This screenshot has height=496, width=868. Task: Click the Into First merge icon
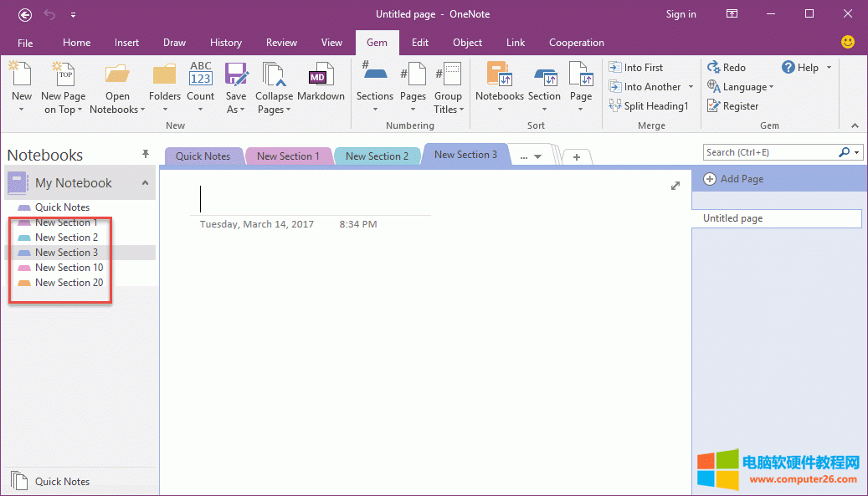click(615, 68)
